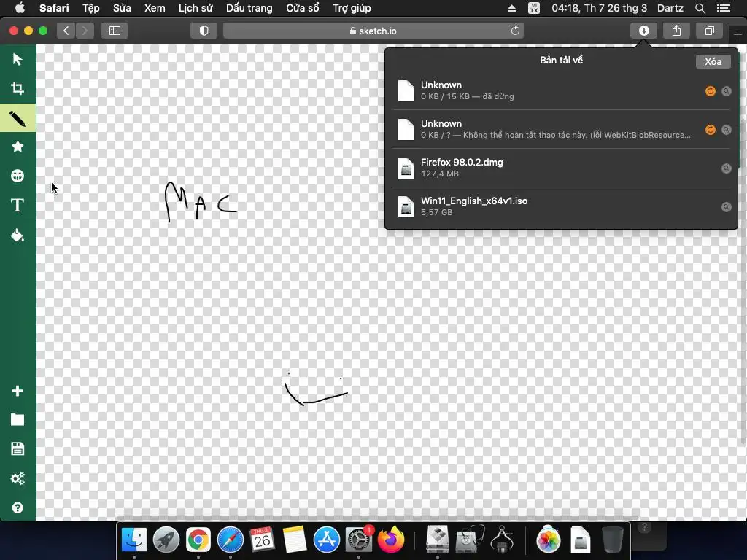Image resolution: width=747 pixels, height=560 pixels.
Task: Open the Safari menu
Action: pyautogui.click(x=54, y=8)
